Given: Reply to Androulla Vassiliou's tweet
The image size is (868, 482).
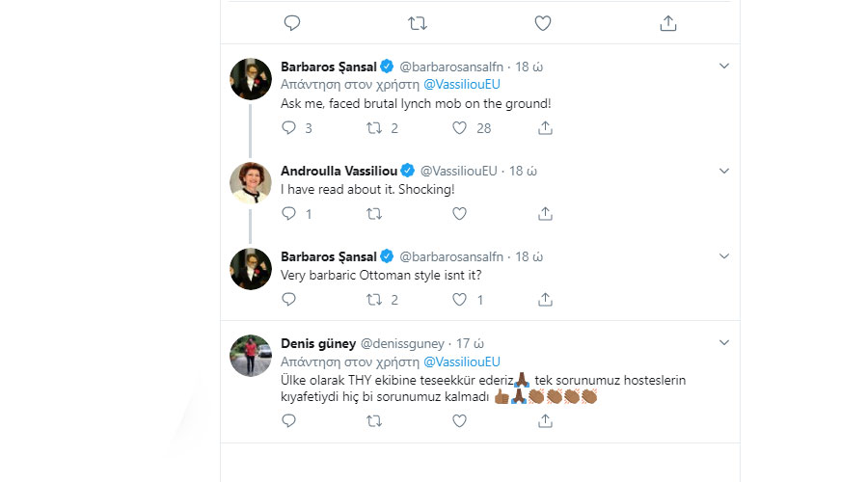Looking at the screenshot, I should pos(289,214).
